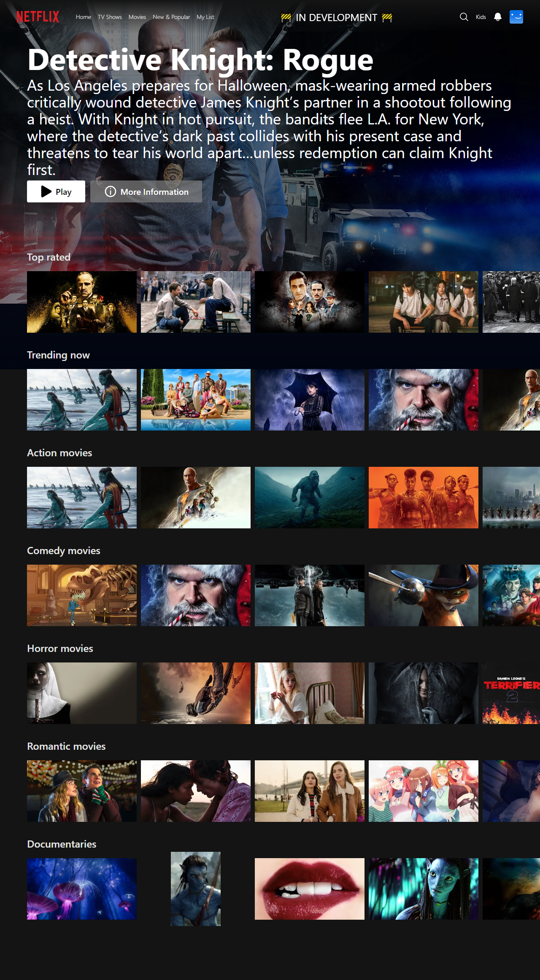The width and height of the screenshot is (540, 980).
Task: Open the anime girls thumbnail
Action: click(x=424, y=791)
